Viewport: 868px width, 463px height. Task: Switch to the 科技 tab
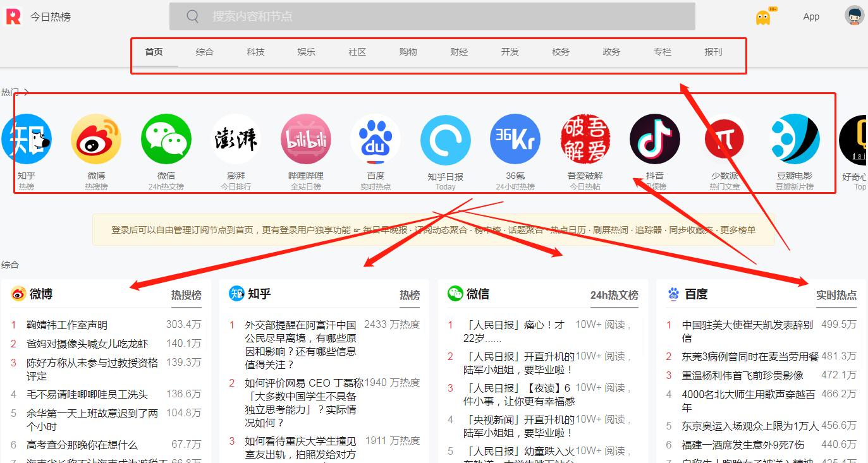(x=255, y=52)
